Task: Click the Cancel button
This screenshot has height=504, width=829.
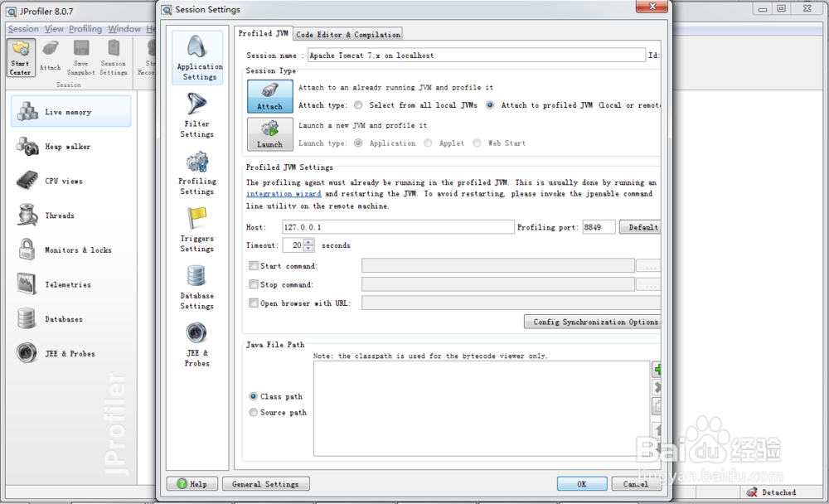Action: 636,484
